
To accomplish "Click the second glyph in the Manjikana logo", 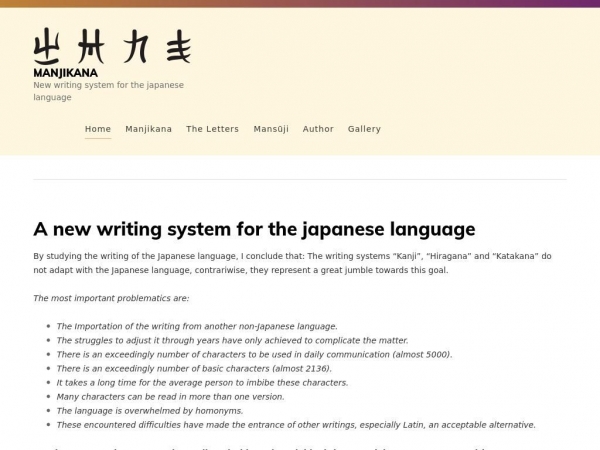I will 90,46.
